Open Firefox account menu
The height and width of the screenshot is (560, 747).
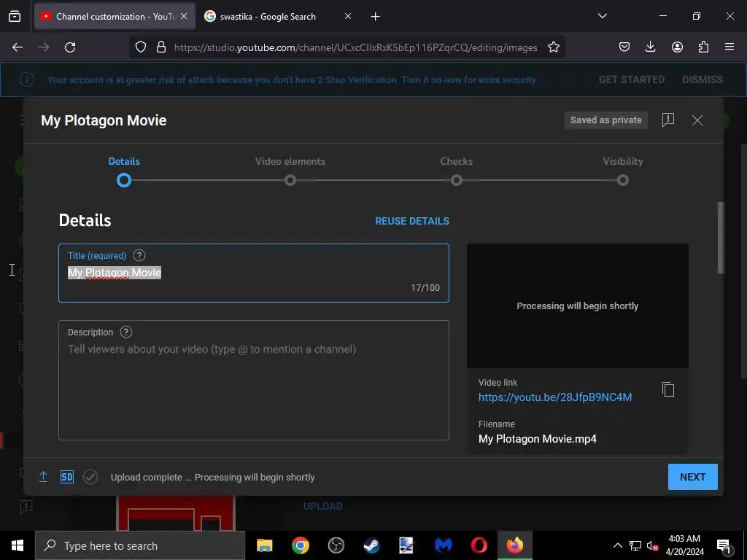click(x=677, y=47)
